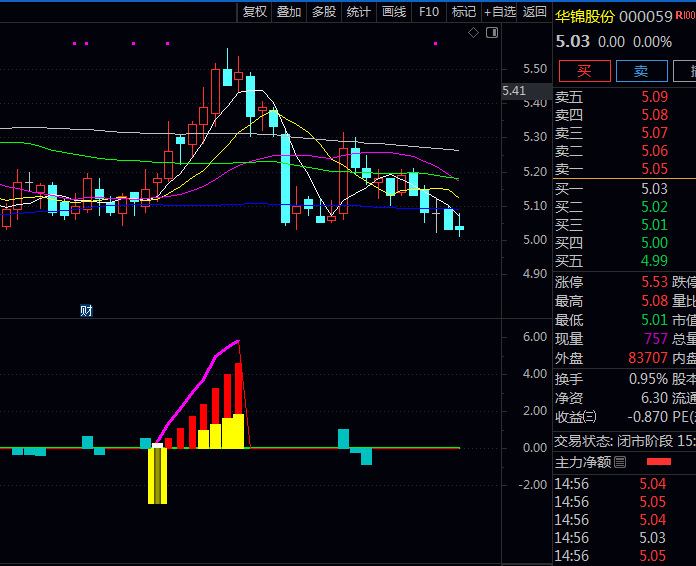The height and width of the screenshot is (566, 696).
Task: Click the 返回 back button
Action: pos(535,12)
